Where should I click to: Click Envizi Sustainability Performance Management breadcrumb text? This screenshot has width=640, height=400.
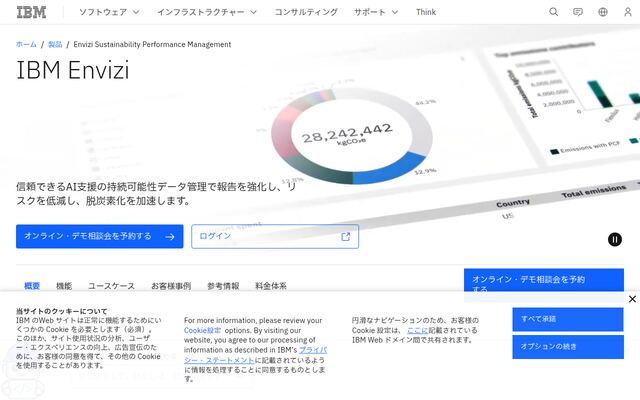click(x=152, y=44)
